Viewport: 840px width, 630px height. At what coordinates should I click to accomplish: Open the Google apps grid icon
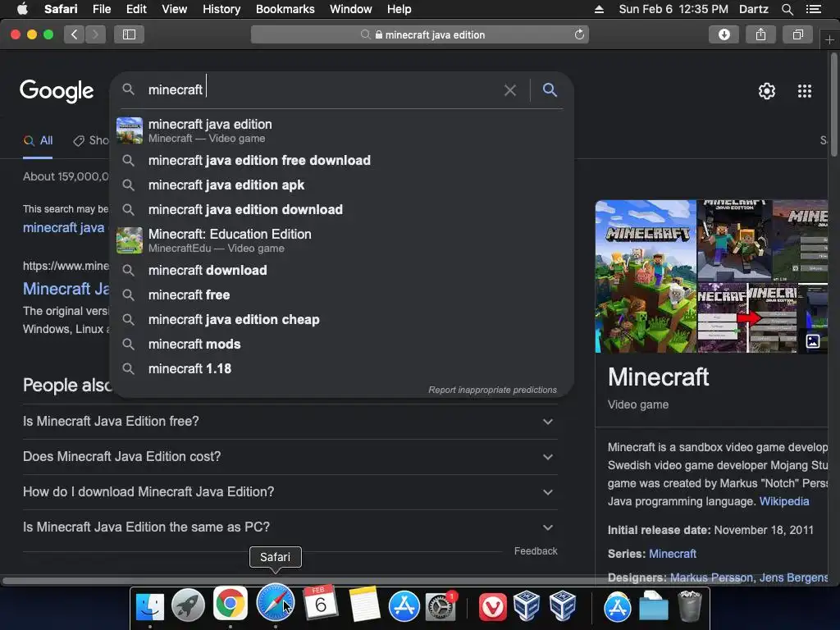click(805, 91)
